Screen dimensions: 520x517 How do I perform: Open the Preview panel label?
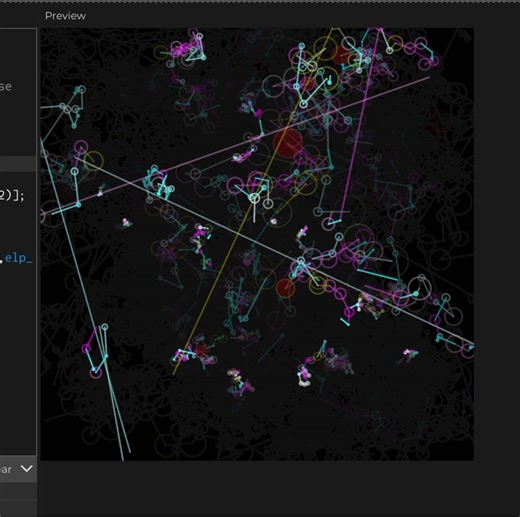pyautogui.click(x=65, y=16)
